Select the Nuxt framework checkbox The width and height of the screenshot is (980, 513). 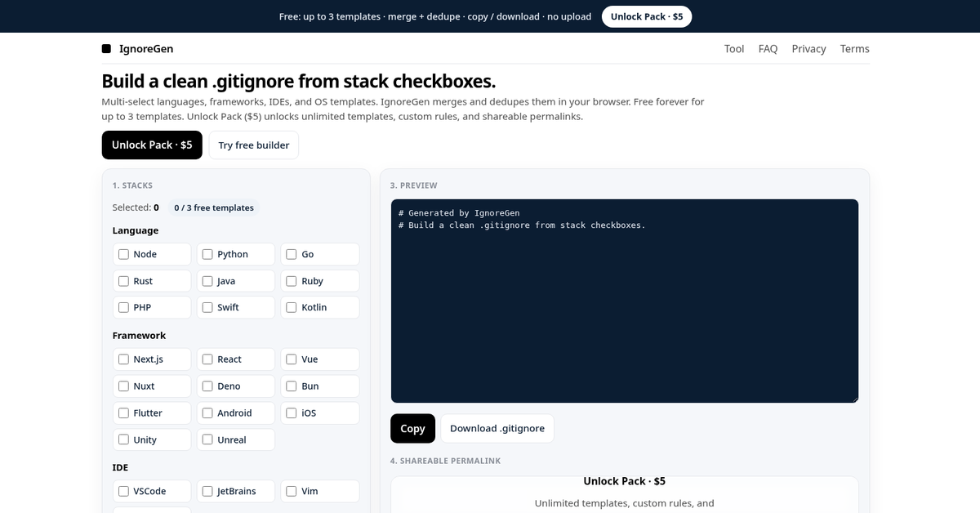pos(124,386)
